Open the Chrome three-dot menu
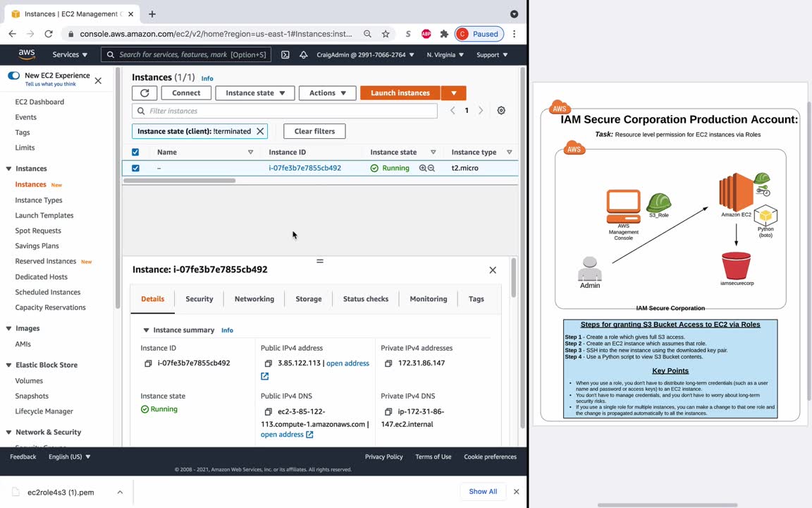 tap(515, 34)
